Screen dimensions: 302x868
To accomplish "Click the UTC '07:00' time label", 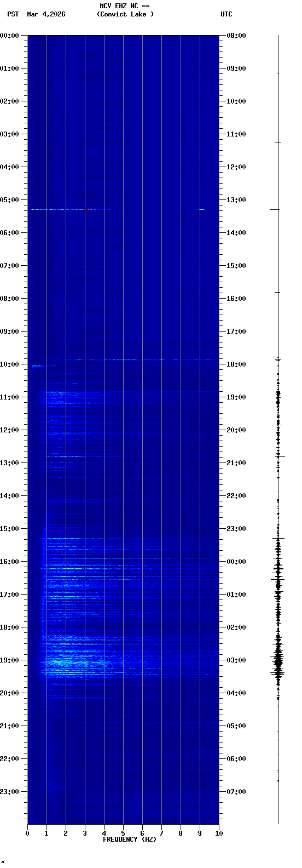I will [x=236, y=792].
